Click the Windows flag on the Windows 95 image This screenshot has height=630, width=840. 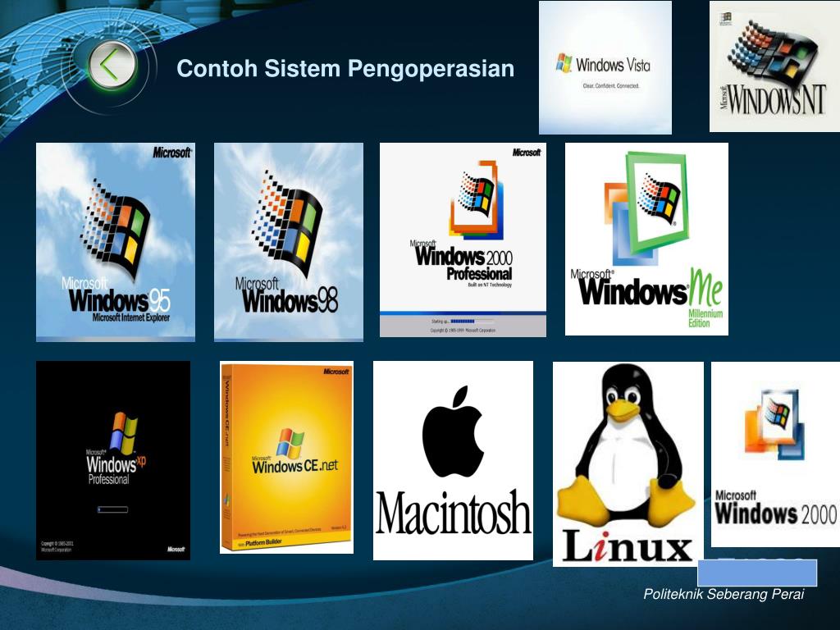click(116, 229)
